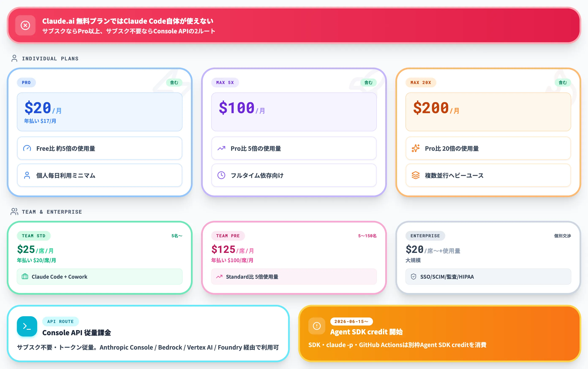Click the alert circle icon in orange card

point(317,326)
